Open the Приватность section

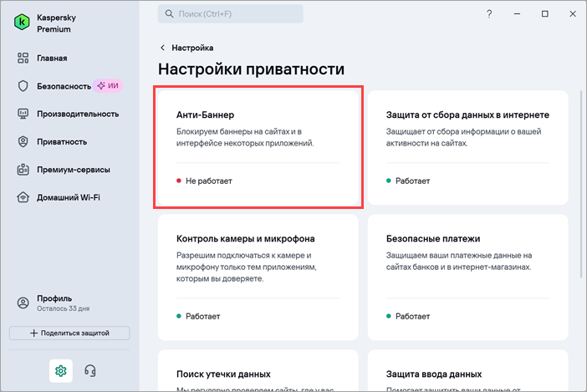62,142
